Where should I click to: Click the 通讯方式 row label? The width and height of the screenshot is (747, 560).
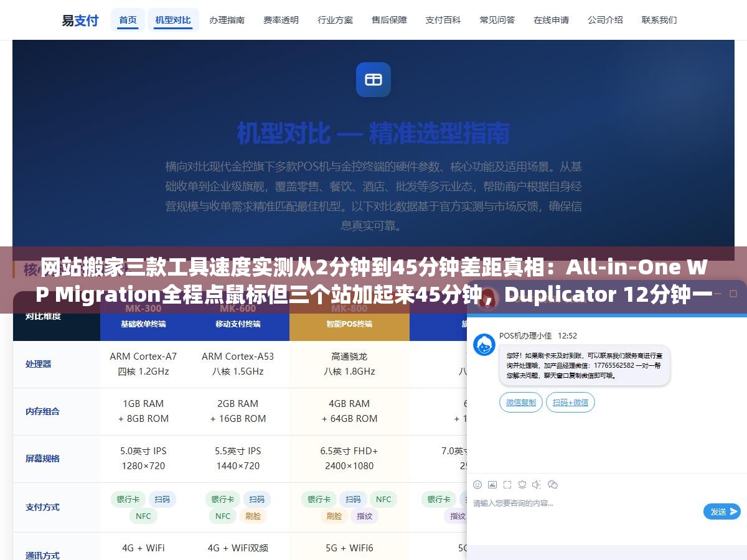(x=42, y=555)
